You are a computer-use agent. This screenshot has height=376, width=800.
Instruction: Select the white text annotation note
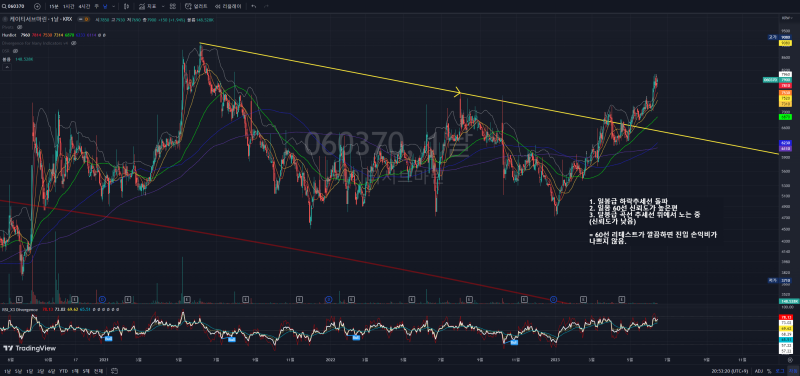coord(654,221)
